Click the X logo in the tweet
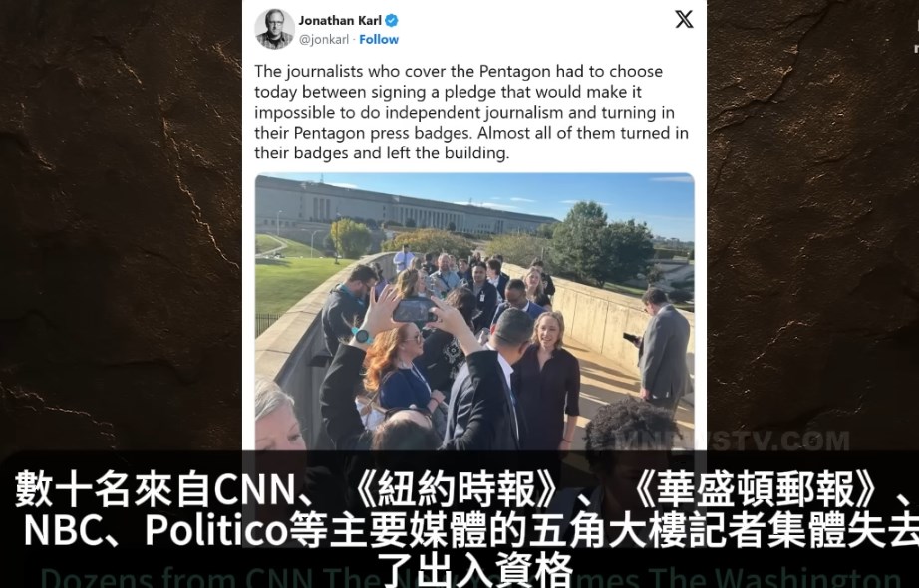The width and height of the screenshot is (919, 588). 684,19
